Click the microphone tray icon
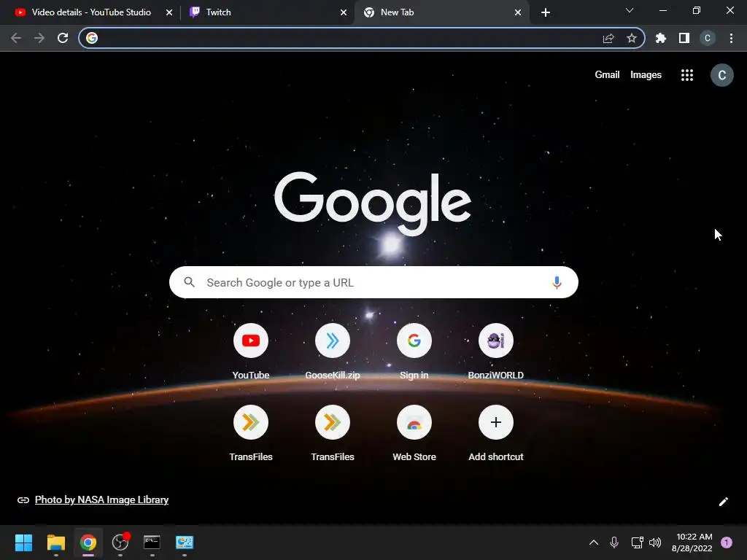Screen dimensions: 747x560 click(x=614, y=542)
